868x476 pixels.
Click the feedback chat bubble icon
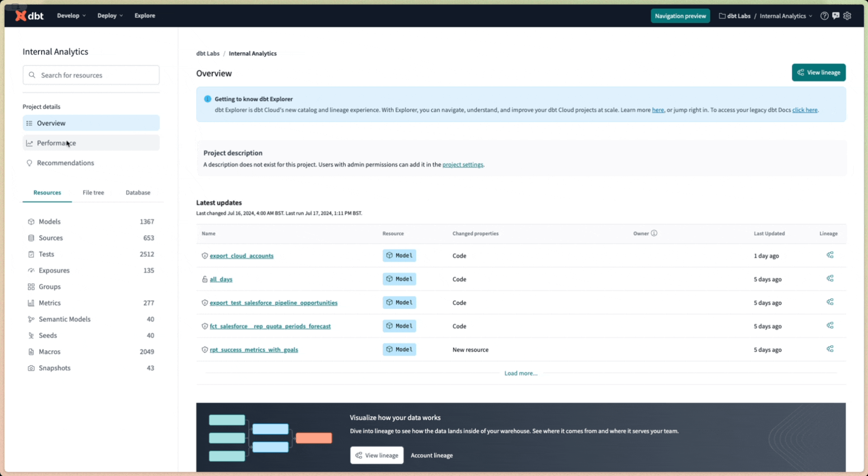[836, 15]
